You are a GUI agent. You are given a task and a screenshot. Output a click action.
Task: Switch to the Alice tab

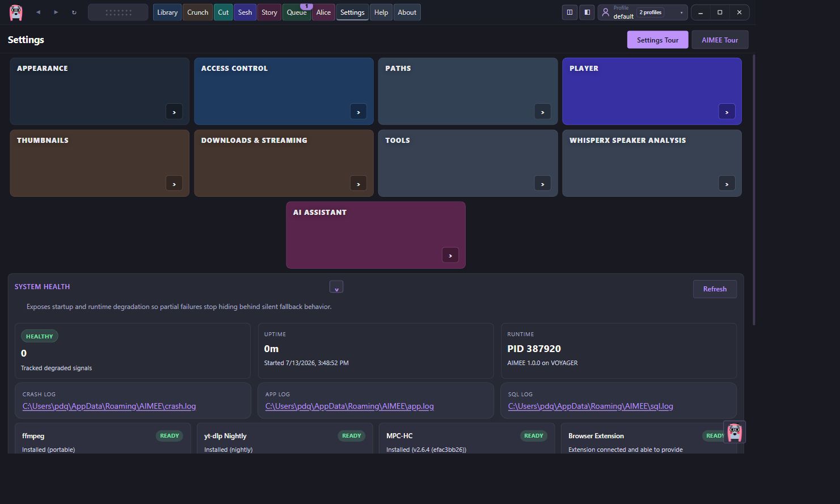(323, 12)
